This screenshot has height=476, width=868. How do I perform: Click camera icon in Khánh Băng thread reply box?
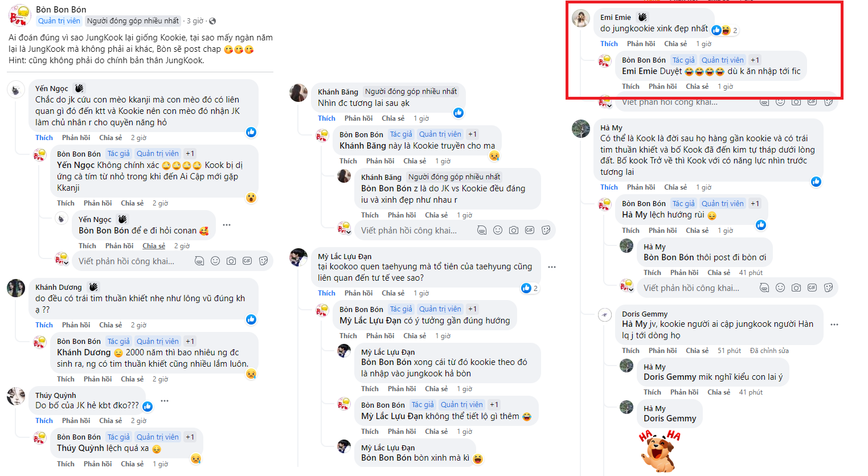tap(514, 230)
